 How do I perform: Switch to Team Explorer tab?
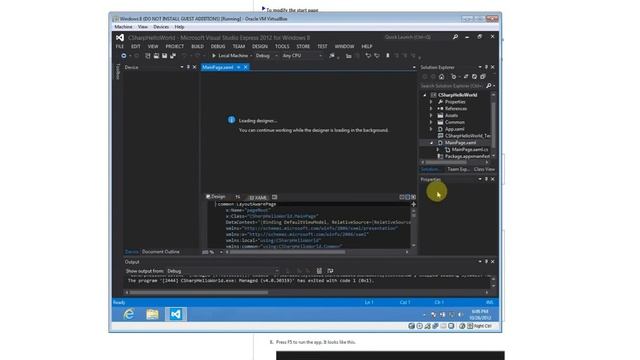tap(458, 169)
